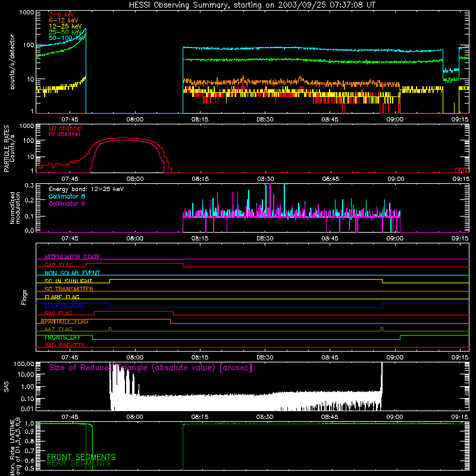The height and width of the screenshot is (476, 476).
Task: Select the '3-6 keV' legend label
Action: [x=62, y=14]
